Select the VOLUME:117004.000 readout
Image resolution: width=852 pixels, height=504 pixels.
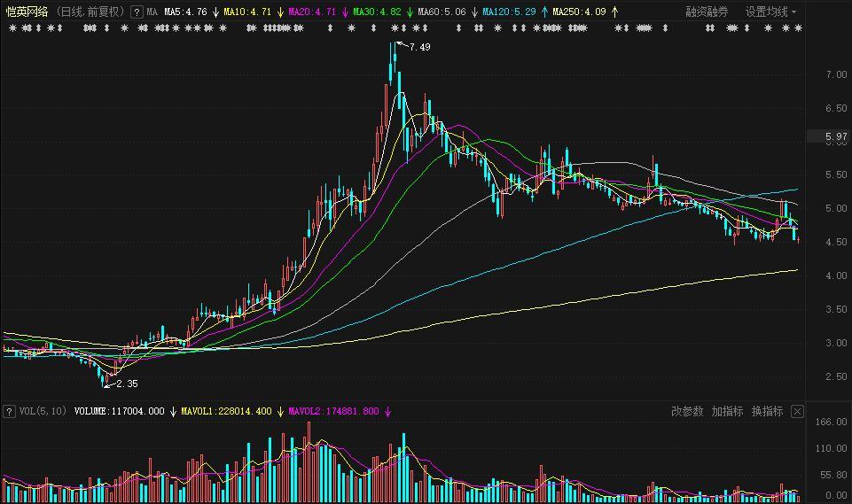pos(119,411)
